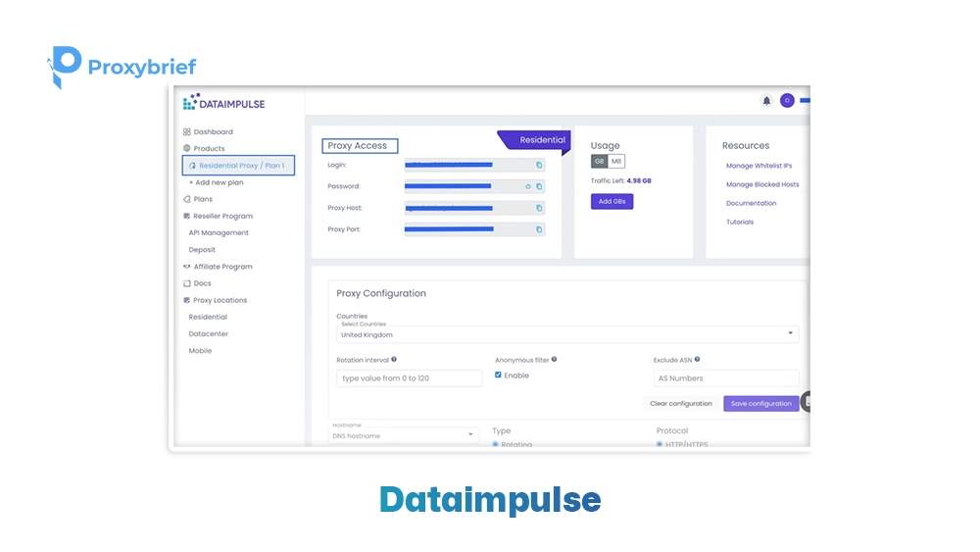This screenshot has height=552, width=980.
Task: Click the AS Numbers input field
Action: [x=726, y=378]
